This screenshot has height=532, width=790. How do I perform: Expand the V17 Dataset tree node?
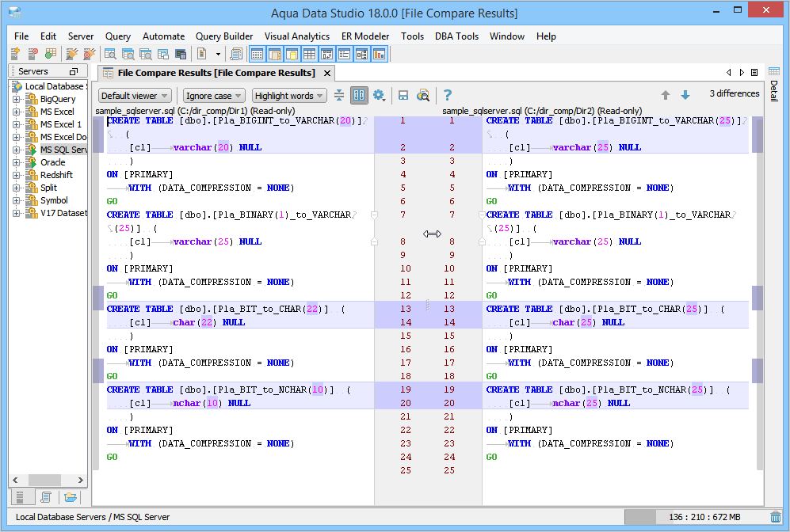click(16, 214)
